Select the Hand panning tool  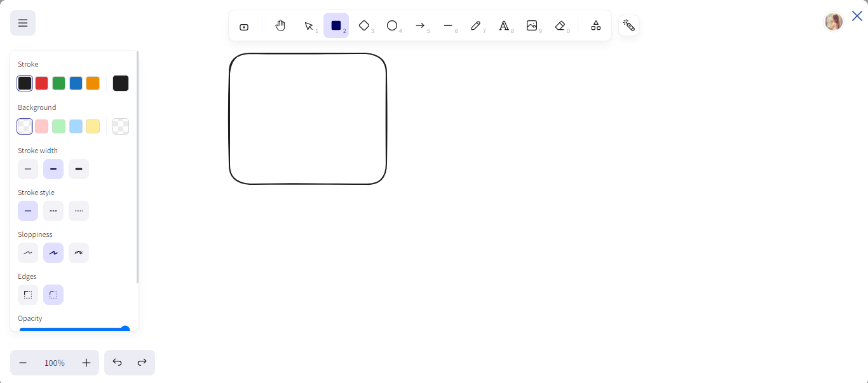click(x=280, y=25)
